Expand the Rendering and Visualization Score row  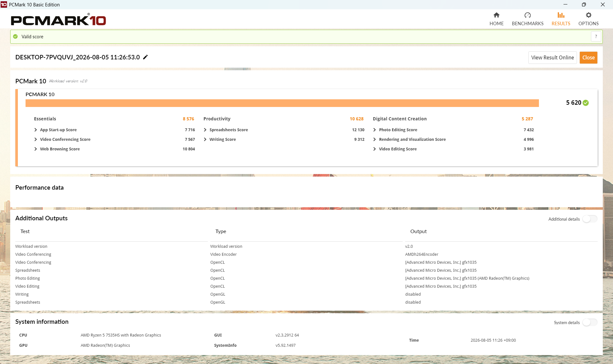[375, 140]
